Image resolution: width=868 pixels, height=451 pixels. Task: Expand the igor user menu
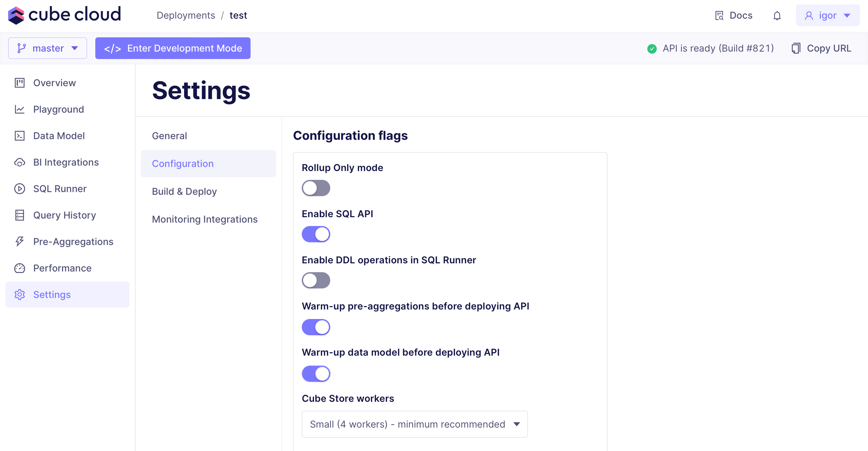click(827, 16)
